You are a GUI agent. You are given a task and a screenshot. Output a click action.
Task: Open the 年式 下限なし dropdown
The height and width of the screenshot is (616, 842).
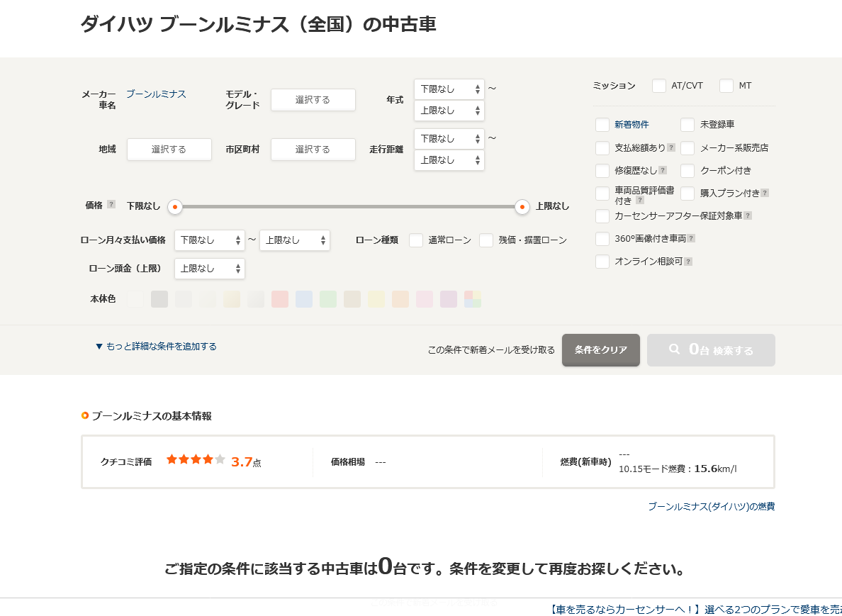click(x=449, y=89)
